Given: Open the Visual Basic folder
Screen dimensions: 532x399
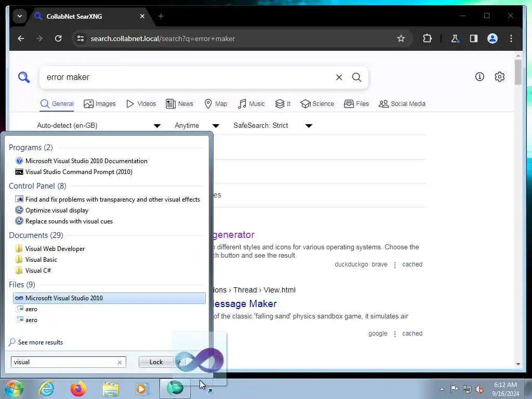Looking at the screenshot, I should click(x=36, y=260).
